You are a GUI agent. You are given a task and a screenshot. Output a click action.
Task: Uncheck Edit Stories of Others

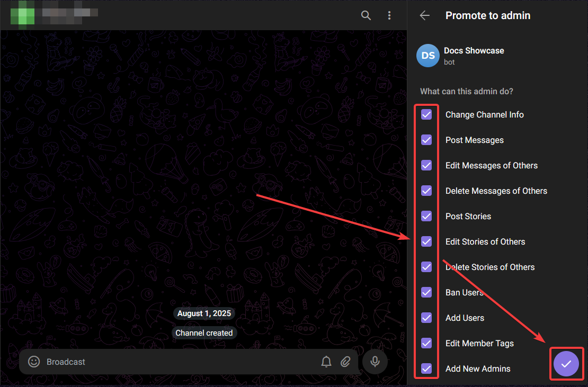pos(426,241)
